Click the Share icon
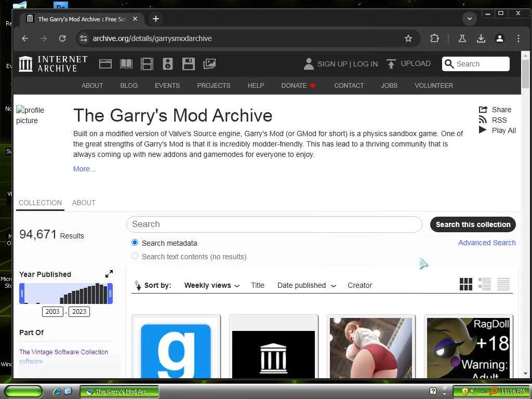Image resolution: width=532 pixels, height=399 pixels. [x=483, y=110]
